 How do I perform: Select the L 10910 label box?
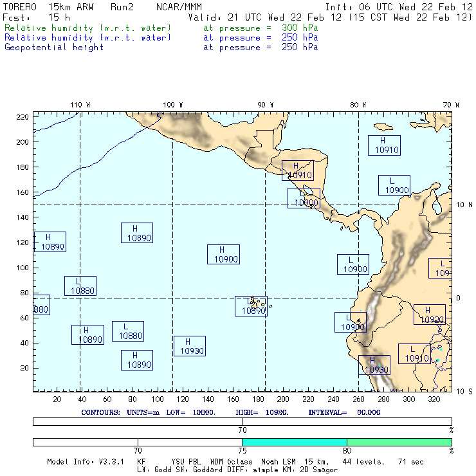tap(414, 354)
